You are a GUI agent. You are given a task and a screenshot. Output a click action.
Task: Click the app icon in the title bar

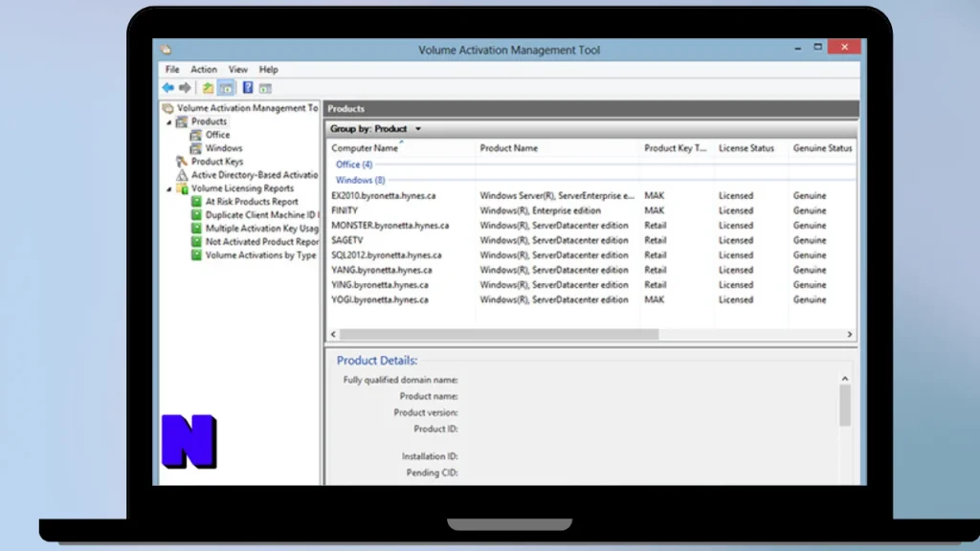click(166, 50)
